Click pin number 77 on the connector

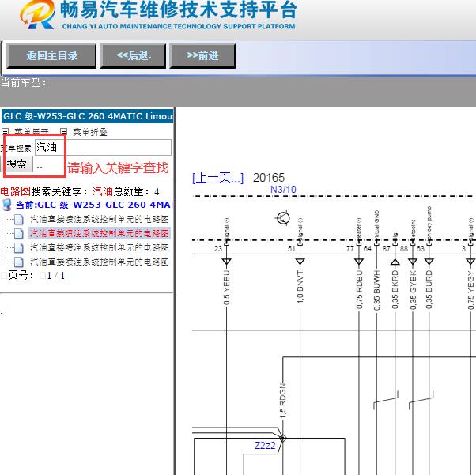[350, 249]
